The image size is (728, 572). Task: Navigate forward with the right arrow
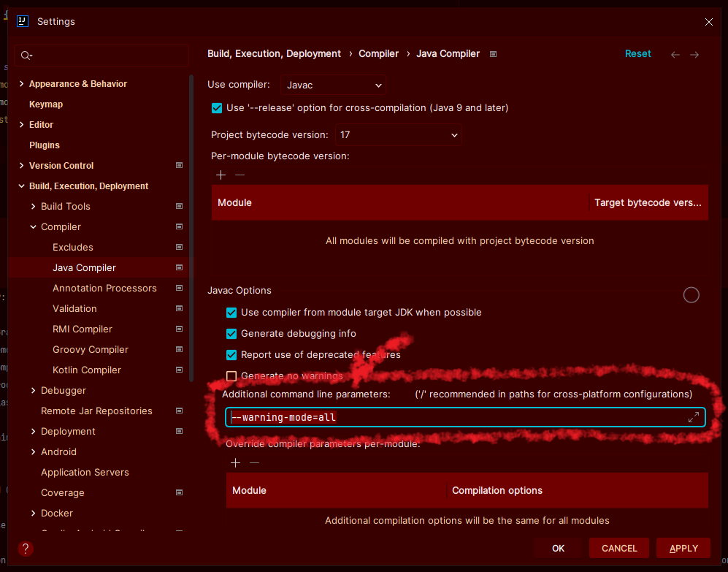694,55
